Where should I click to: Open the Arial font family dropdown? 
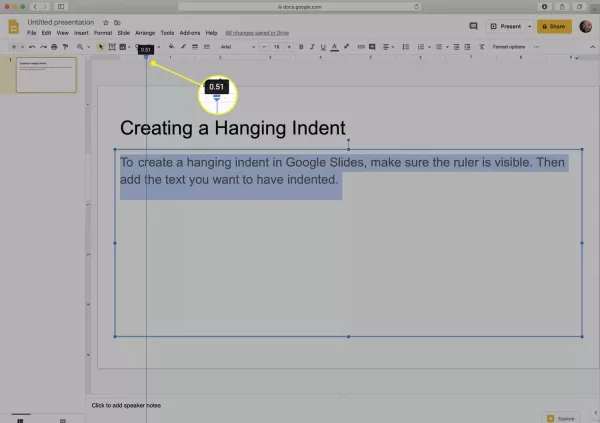click(x=237, y=47)
